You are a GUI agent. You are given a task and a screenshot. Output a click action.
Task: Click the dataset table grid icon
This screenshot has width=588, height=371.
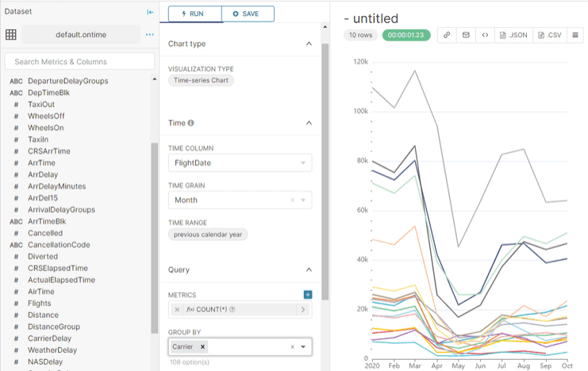tap(11, 34)
